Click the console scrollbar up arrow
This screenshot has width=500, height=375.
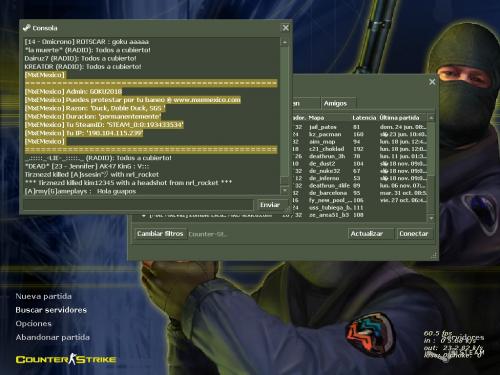(285, 42)
